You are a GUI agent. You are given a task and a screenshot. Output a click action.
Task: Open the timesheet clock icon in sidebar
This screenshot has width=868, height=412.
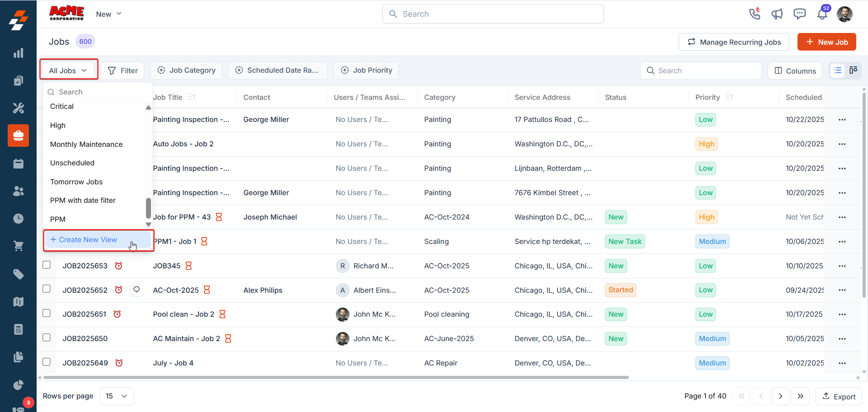pos(18,218)
